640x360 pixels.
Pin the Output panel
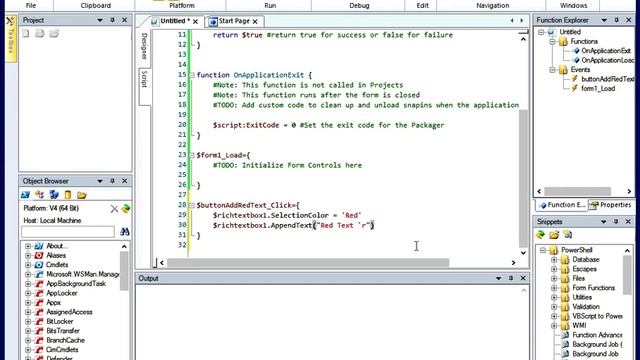[x=511, y=278]
